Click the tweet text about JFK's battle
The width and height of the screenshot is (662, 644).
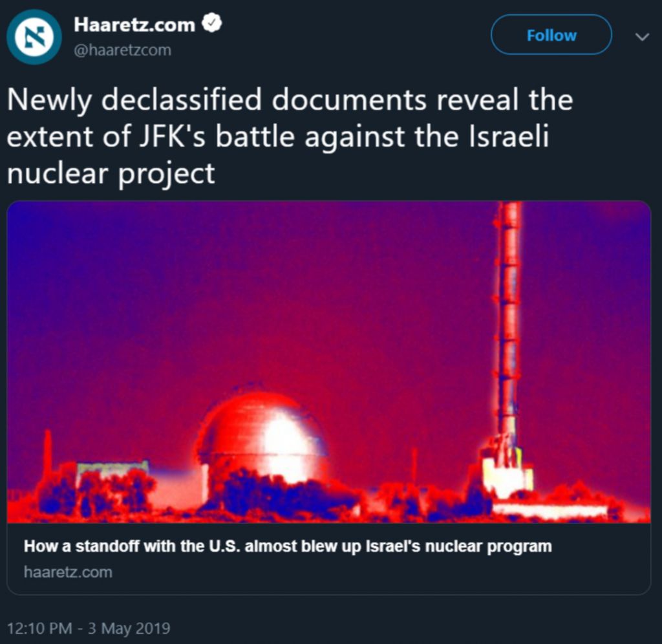coord(290,136)
